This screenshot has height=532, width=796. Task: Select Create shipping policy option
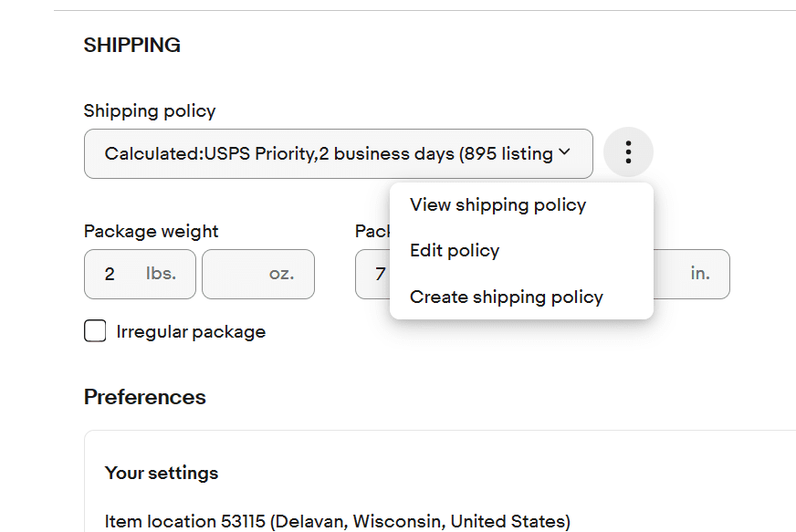click(x=507, y=297)
